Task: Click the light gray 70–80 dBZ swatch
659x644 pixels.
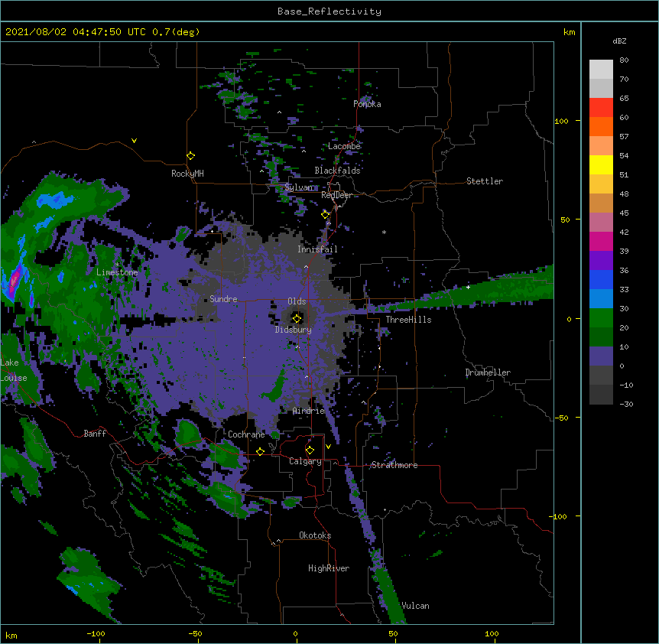Action: tap(601, 70)
